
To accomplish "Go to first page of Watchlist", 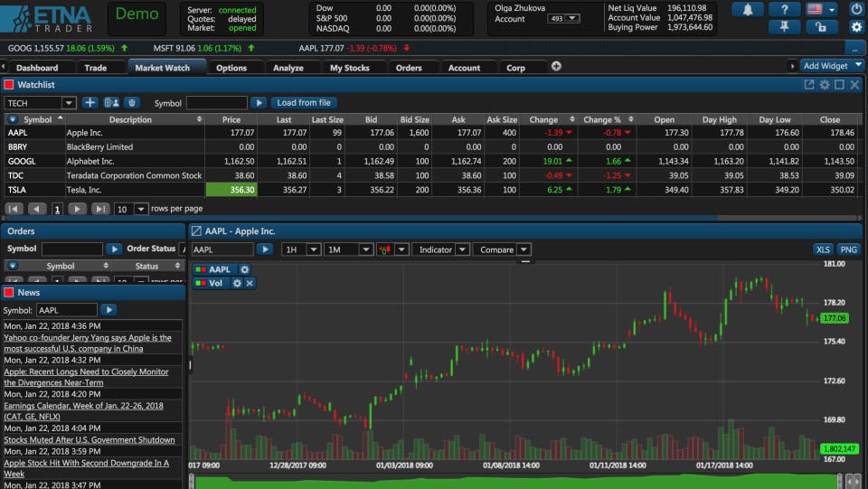I will pos(14,209).
